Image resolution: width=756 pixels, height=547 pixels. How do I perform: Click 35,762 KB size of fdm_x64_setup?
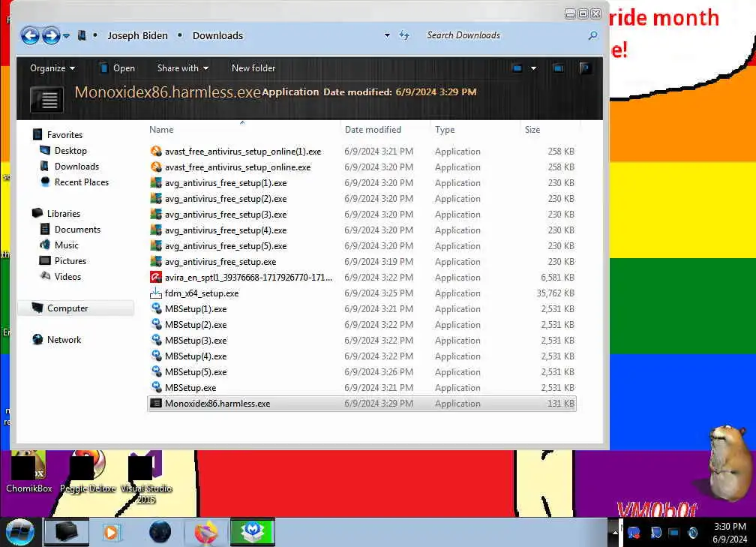point(556,293)
